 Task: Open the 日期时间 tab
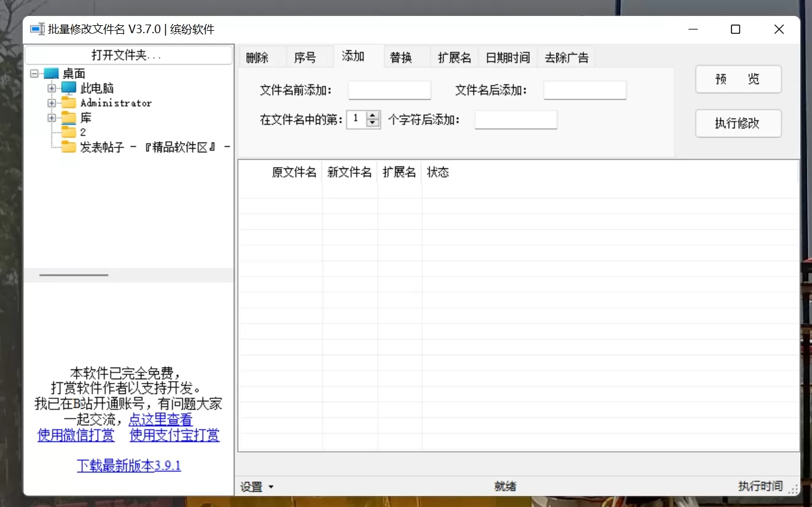click(x=508, y=57)
